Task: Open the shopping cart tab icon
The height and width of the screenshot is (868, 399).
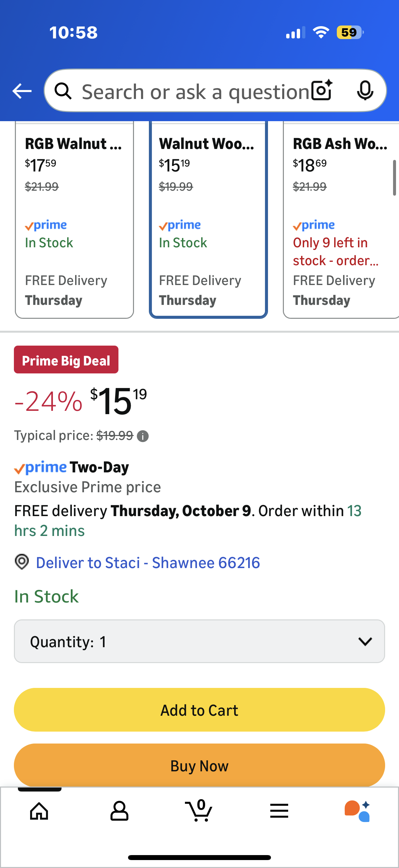Action: pyautogui.click(x=199, y=810)
